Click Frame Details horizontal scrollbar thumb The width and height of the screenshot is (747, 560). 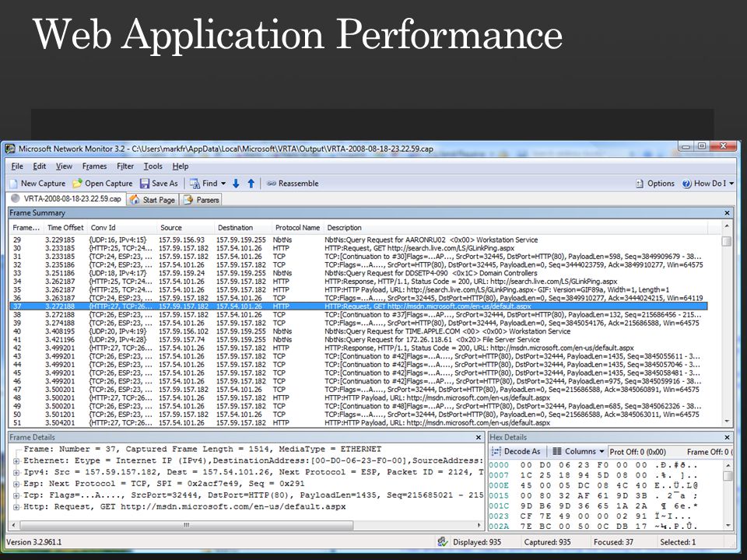point(187,525)
